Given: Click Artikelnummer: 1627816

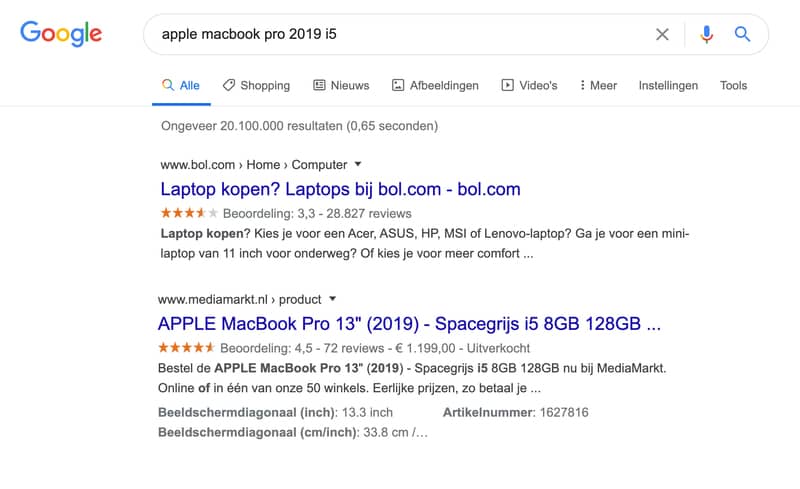Looking at the screenshot, I should 515,412.
